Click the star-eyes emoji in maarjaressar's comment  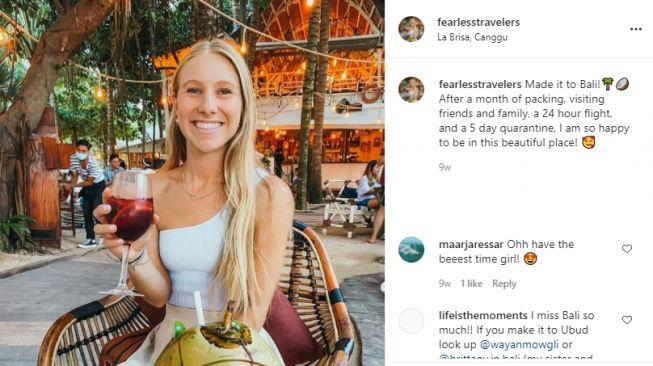(530, 259)
